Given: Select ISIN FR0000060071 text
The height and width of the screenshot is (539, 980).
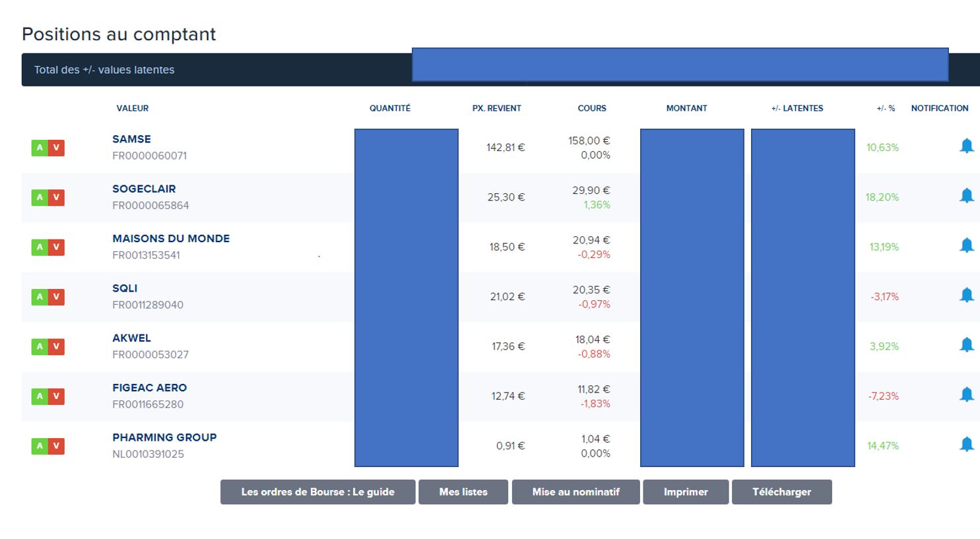Looking at the screenshot, I should 150,156.
